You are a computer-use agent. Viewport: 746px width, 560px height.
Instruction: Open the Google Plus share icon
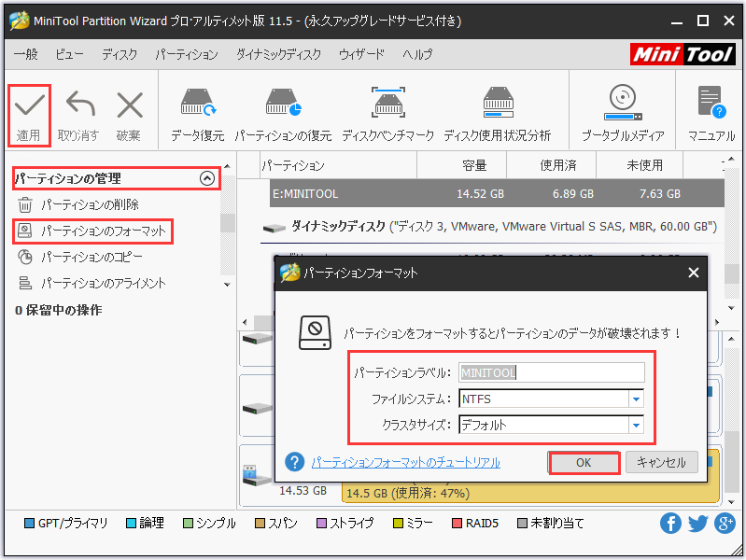(725, 524)
